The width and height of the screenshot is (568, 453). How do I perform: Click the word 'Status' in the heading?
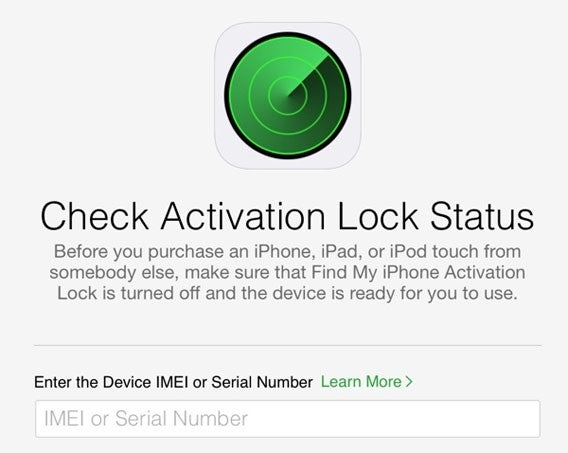click(482, 216)
